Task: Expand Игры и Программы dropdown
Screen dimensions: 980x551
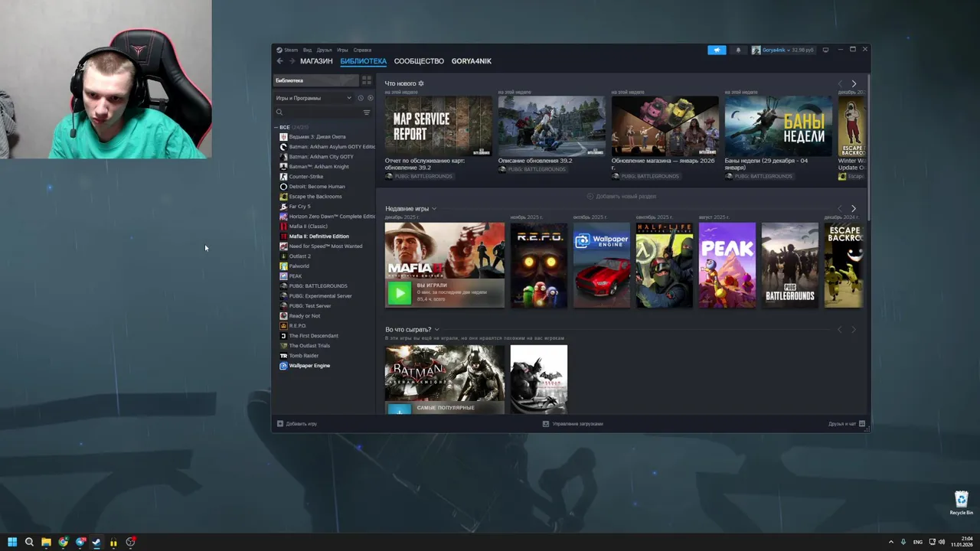Action: (x=314, y=98)
